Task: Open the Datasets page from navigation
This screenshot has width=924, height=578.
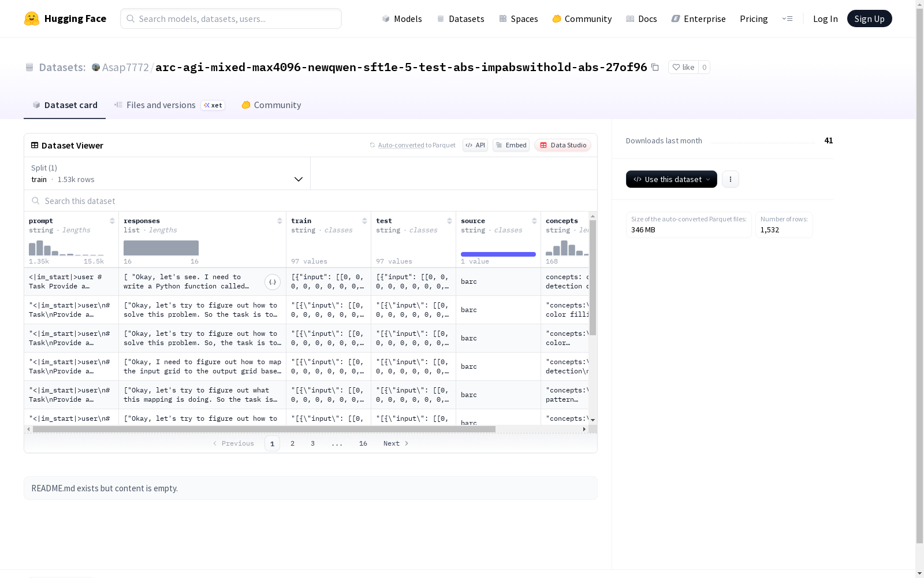Action: pos(460,18)
